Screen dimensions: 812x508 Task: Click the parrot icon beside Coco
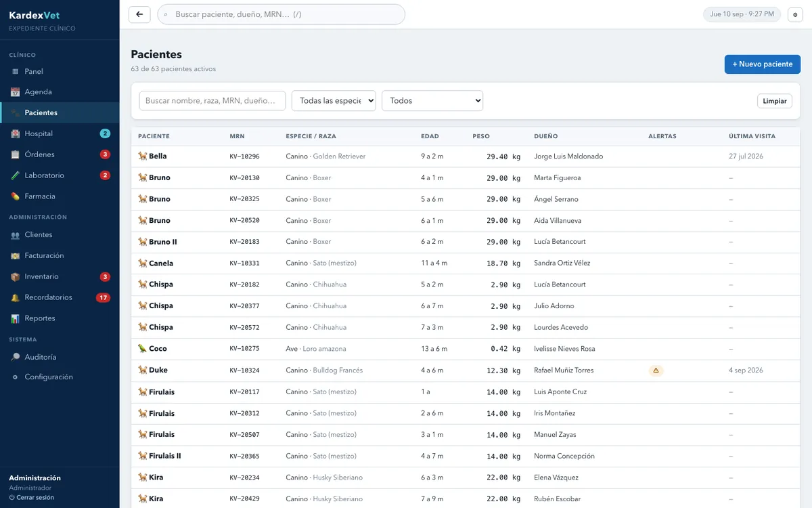tap(142, 349)
